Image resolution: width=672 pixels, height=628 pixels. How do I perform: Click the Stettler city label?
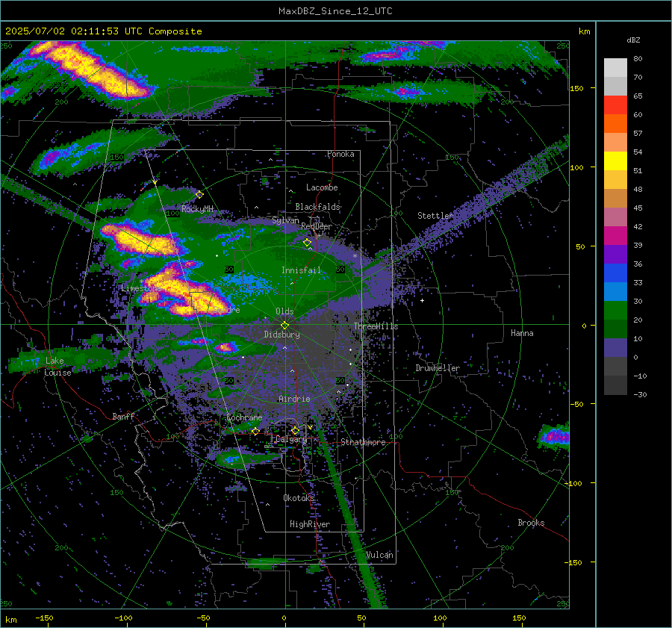435,216
